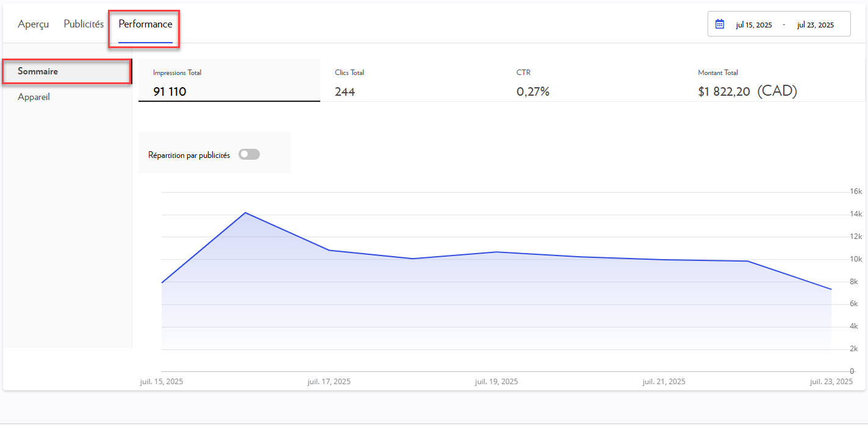
Task: Click the end date jul 23, 2025
Action: (816, 25)
